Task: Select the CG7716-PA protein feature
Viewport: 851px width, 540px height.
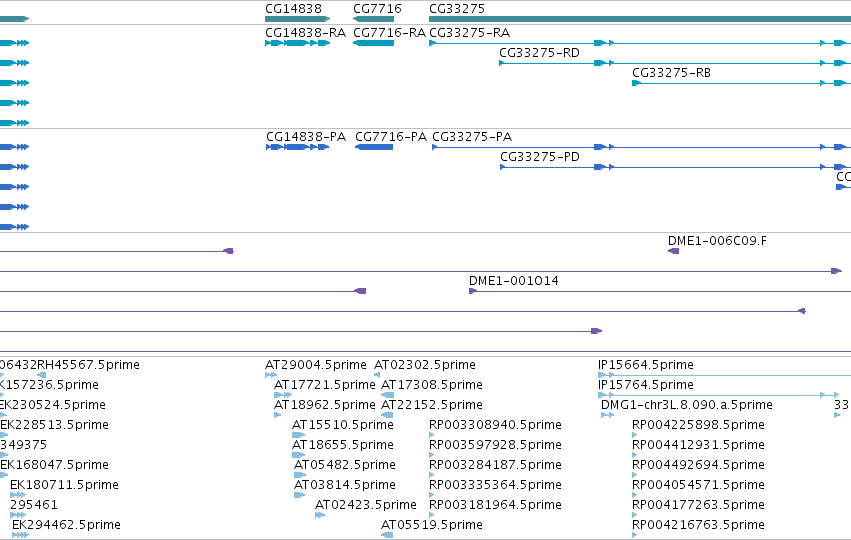Action: pos(374,147)
